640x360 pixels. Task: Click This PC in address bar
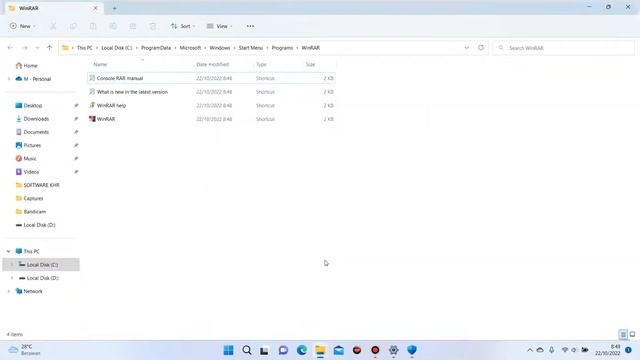[x=84, y=48]
